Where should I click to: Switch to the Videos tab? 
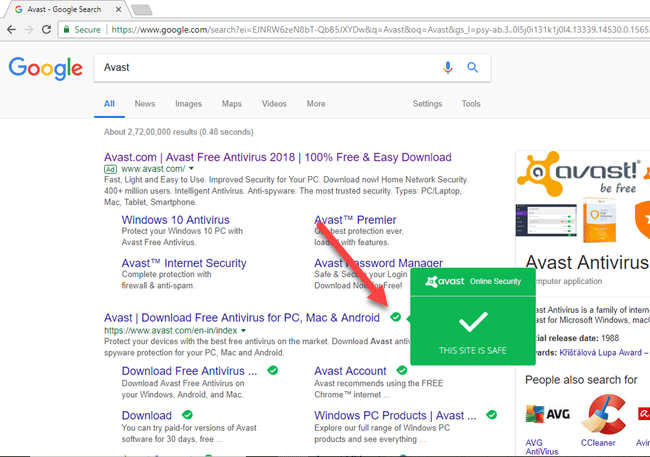(x=274, y=104)
